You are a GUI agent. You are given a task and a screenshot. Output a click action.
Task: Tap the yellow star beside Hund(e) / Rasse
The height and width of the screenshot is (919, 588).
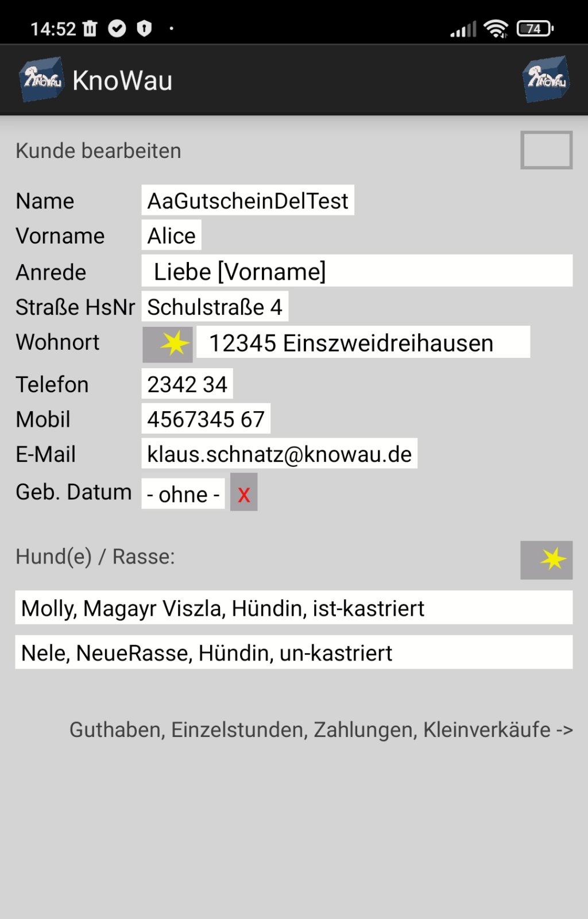pos(546,559)
